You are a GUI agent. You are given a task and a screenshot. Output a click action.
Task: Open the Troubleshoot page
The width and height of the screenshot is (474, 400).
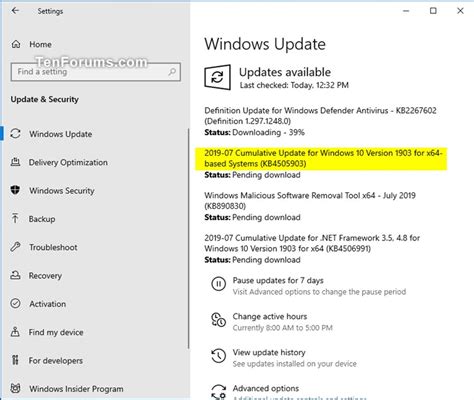coord(53,247)
